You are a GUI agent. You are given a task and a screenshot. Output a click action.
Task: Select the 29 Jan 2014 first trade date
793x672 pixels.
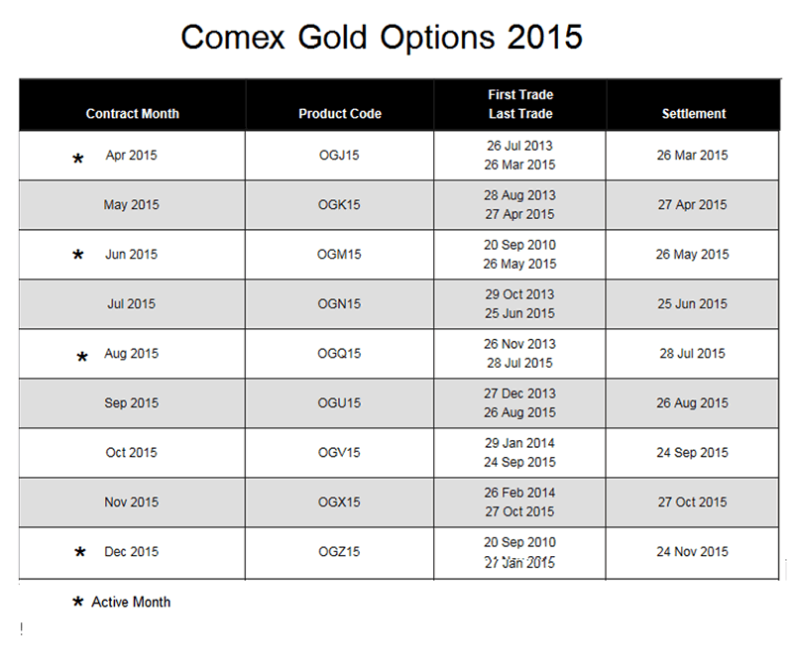click(520, 443)
